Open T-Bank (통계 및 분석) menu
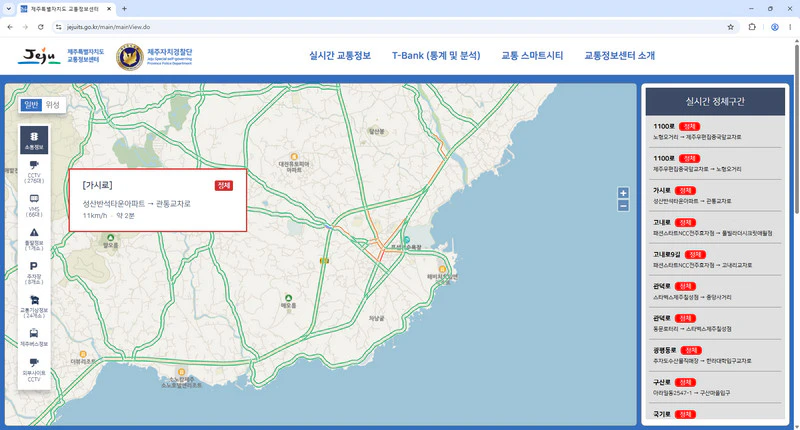 tap(436, 56)
